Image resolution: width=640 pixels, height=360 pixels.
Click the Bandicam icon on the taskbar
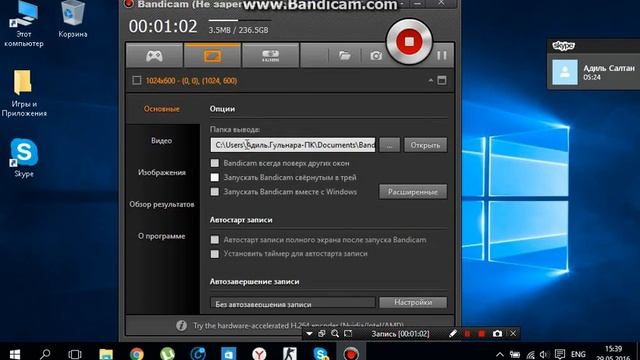coord(351,353)
